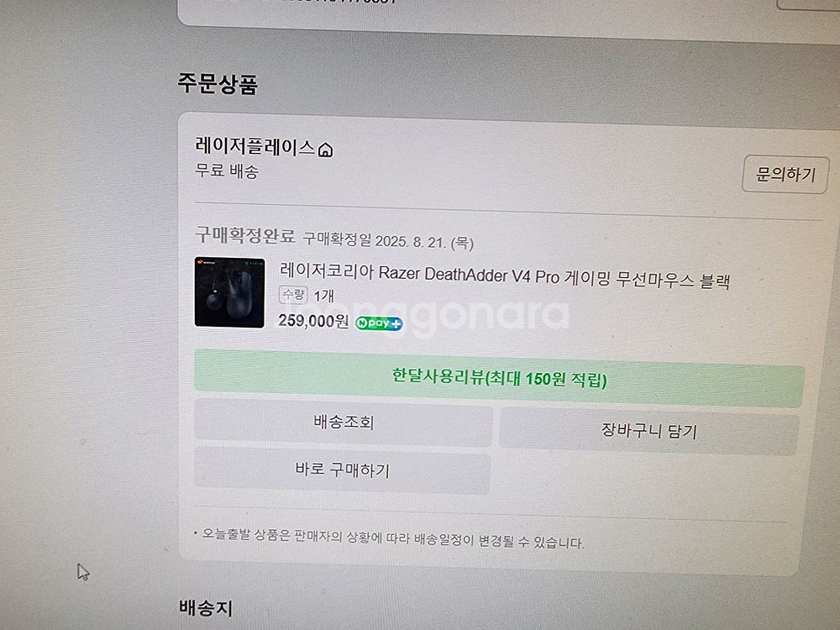Select the 259,000원 price text
The height and width of the screenshot is (630, 840).
coord(313,320)
